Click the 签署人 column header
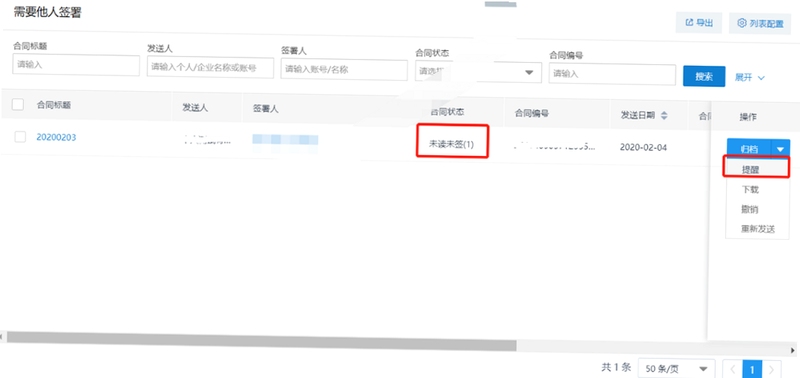The height and width of the screenshot is (378, 800). tap(265, 109)
